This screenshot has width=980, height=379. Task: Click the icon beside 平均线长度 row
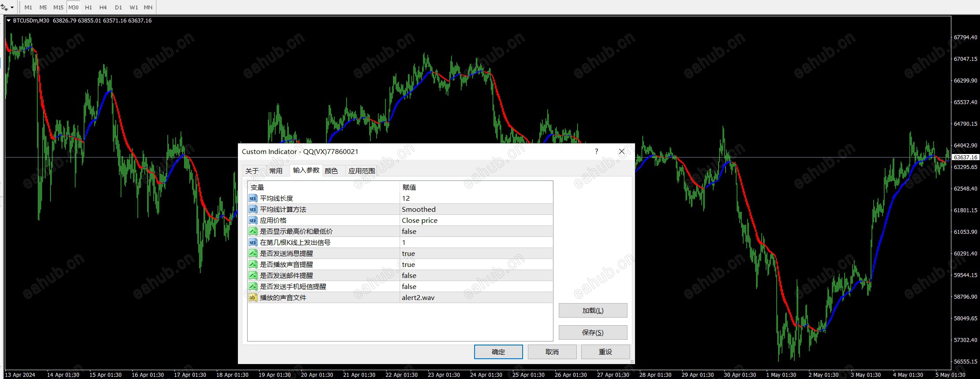[252, 199]
